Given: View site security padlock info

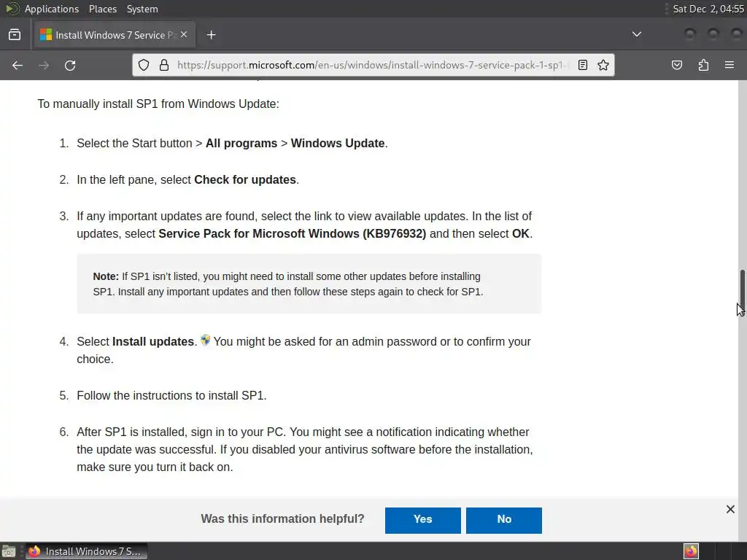Looking at the screenshot, I should 164,65.
